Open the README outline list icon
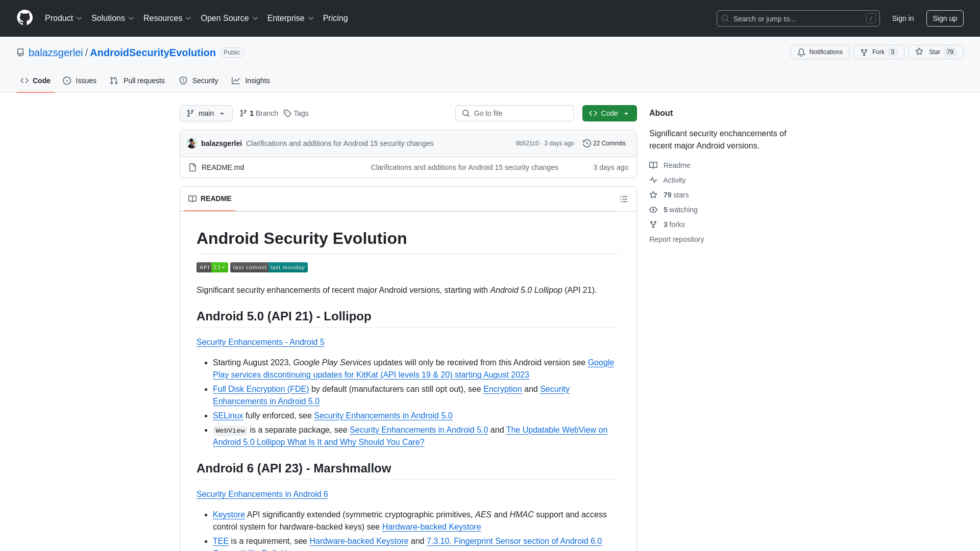 [623, 199]
